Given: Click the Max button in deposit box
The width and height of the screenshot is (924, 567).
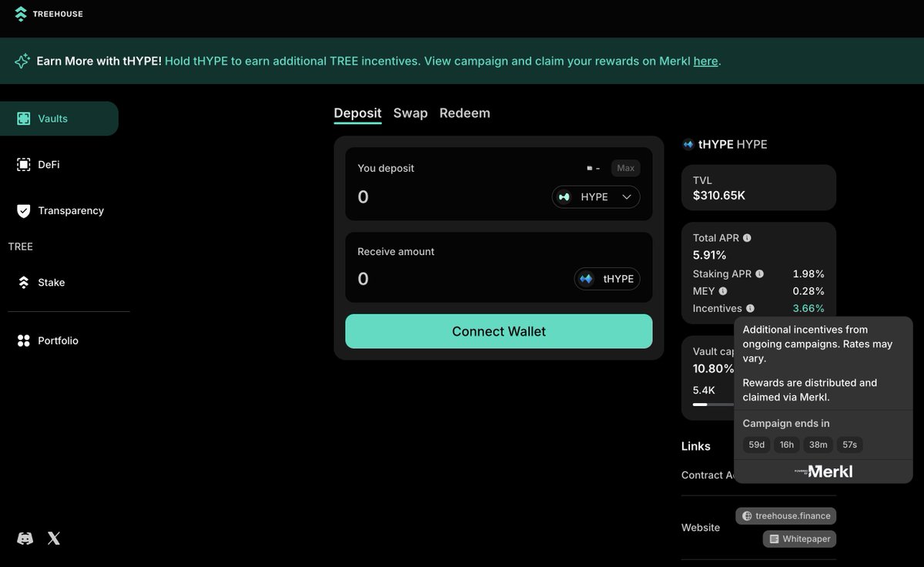Looking at the screenshot, I should [625, 168].
